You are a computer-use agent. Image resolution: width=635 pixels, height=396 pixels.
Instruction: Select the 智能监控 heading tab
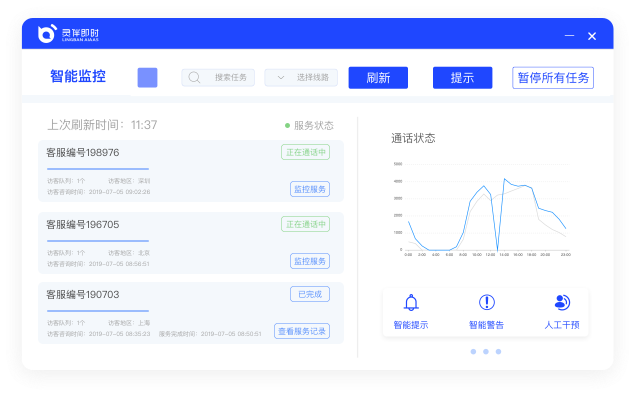pyautogui.click(x=78, y=77)
